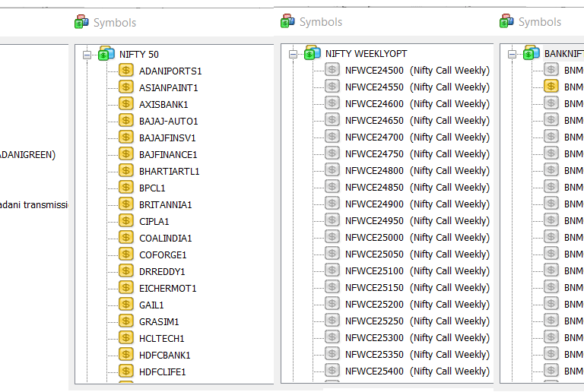The width and height of the screenshot is (584, 392).
Task: Select NFWCE24850 Nifty Call Weekly row
Action: point(417,188)
